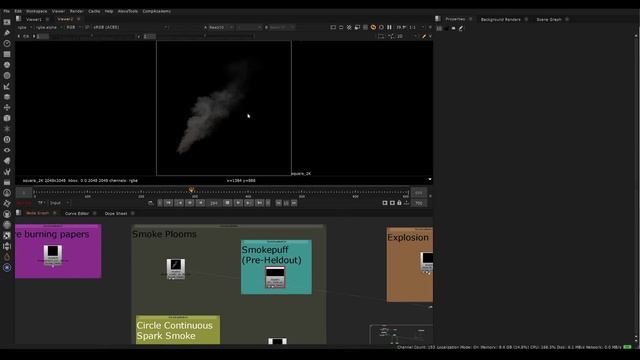Open the Draw nodes menu icon
Viewport: 640px width, 360px height.
(7, 33)
